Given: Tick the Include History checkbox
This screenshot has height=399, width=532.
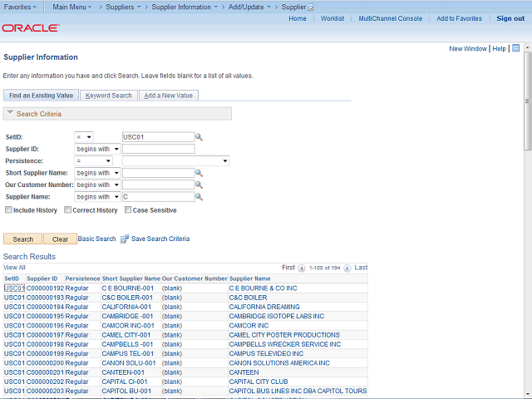Looking at the screenshot, I should coord(8,210).
